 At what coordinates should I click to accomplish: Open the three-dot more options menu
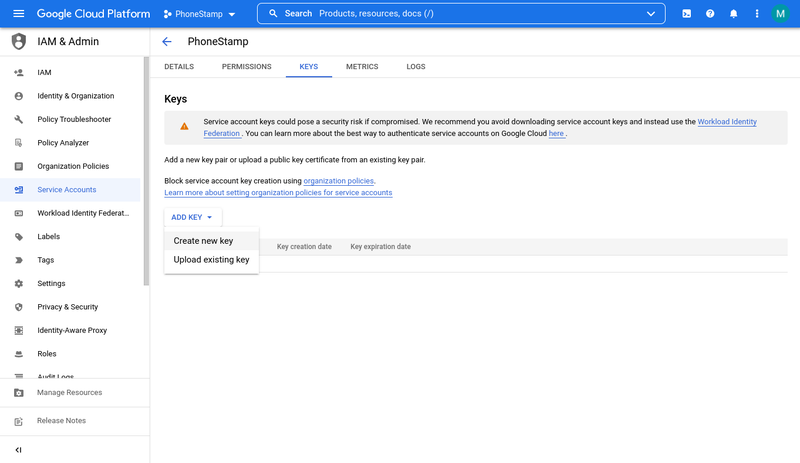[x=757, y=14]
